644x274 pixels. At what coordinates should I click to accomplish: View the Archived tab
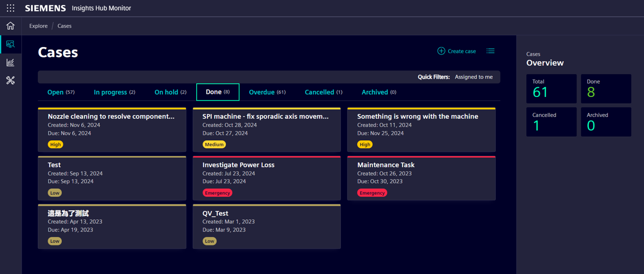point(378,92)
